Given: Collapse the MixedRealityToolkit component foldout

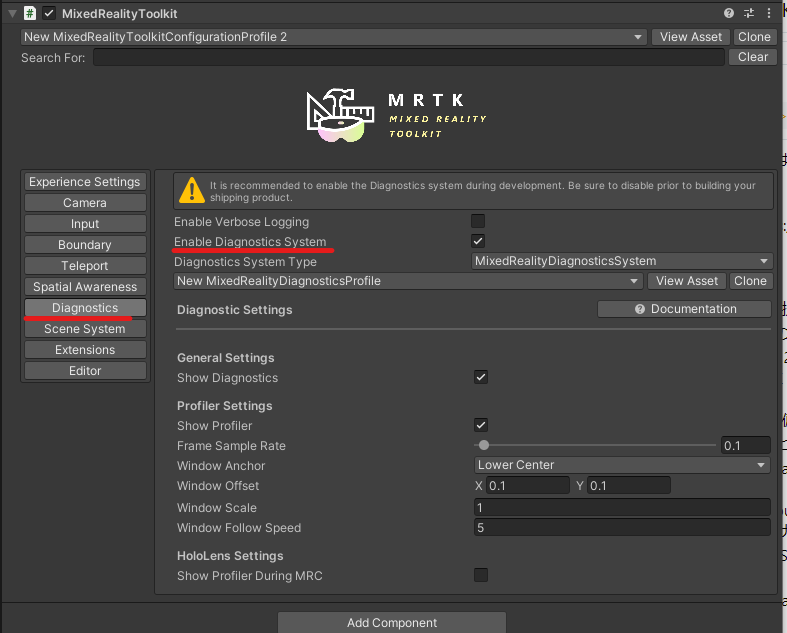Looking at the screenshot, I should pyautogui.click(x=13, y=14).
